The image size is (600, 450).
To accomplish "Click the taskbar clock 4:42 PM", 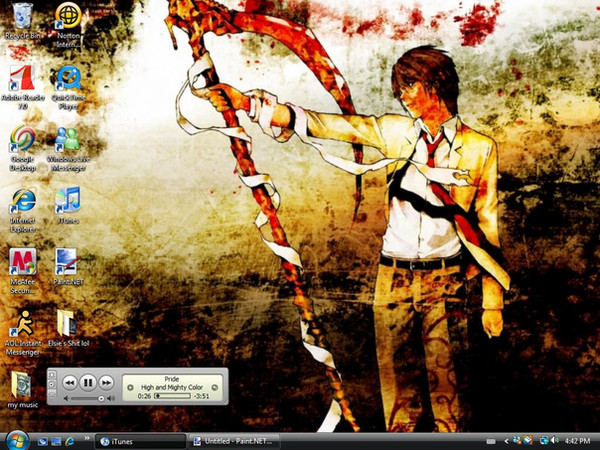I will click(577, 441).
